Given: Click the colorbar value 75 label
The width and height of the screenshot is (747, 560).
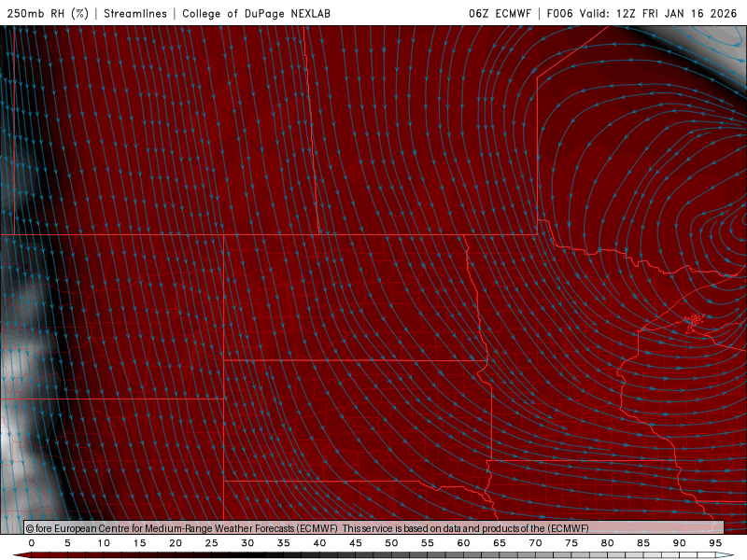Looking at the screenshot, I should point(571,543).
